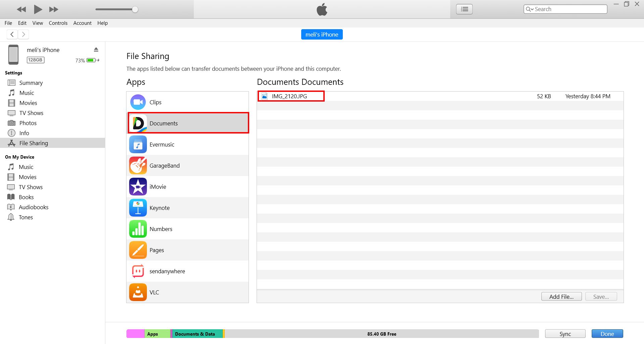Open Tones on device
Screen dimensions: 644x344
tap(25, 217)
